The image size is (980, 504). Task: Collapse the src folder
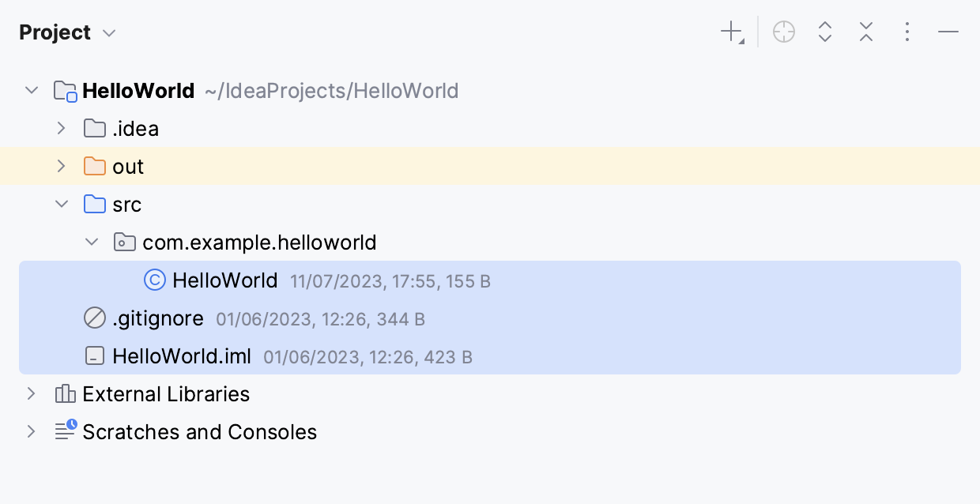62,204
